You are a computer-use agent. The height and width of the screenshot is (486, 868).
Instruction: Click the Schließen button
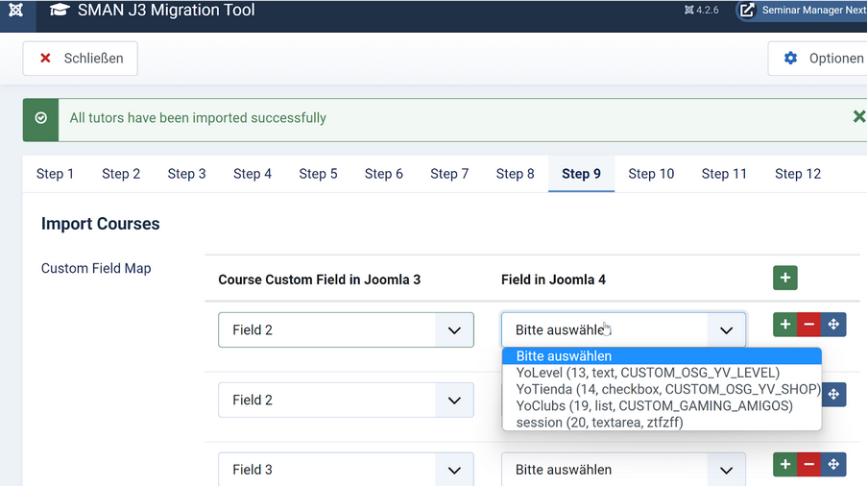click(x=80, y=59)
